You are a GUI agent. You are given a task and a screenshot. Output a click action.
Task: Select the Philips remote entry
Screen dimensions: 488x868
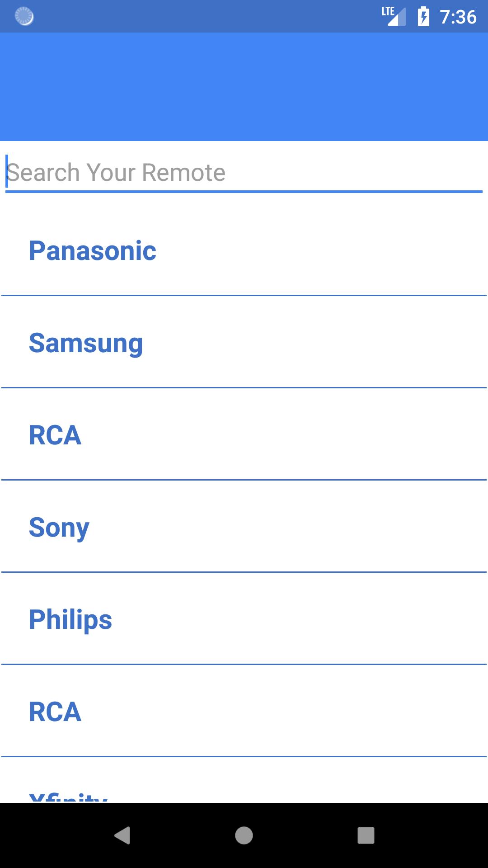pos(70,619)
